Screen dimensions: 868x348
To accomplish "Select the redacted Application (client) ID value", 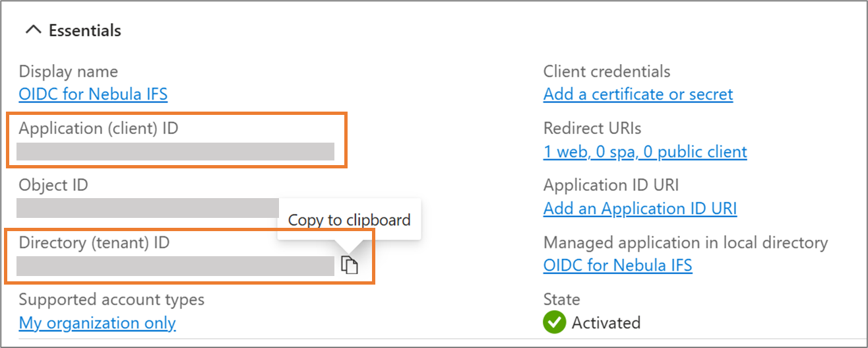I will point(175,151).
